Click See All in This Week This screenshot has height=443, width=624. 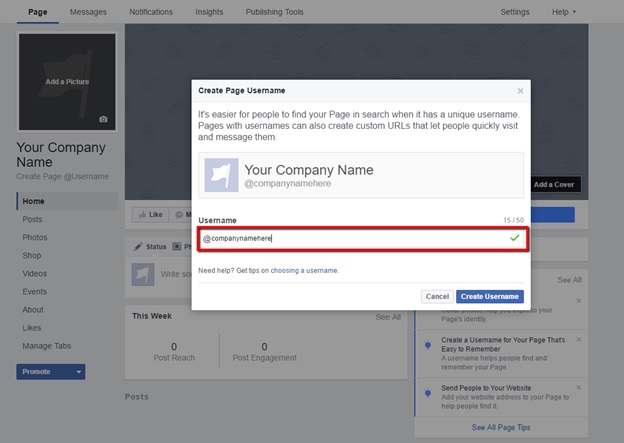(x=388, y=317)
